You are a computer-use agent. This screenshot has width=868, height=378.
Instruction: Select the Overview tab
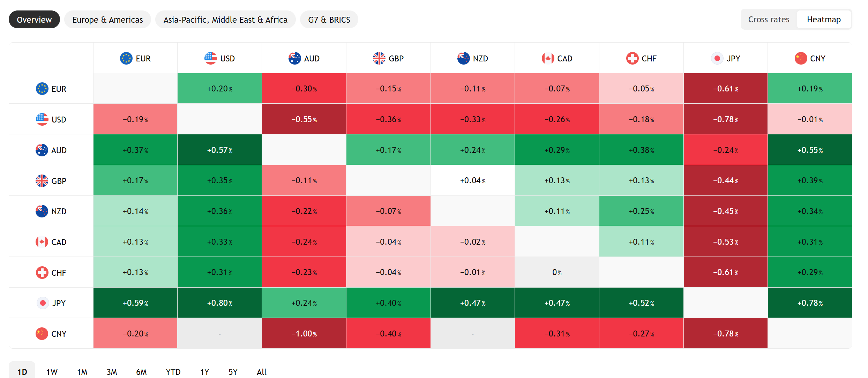click(x=34, y=20)
